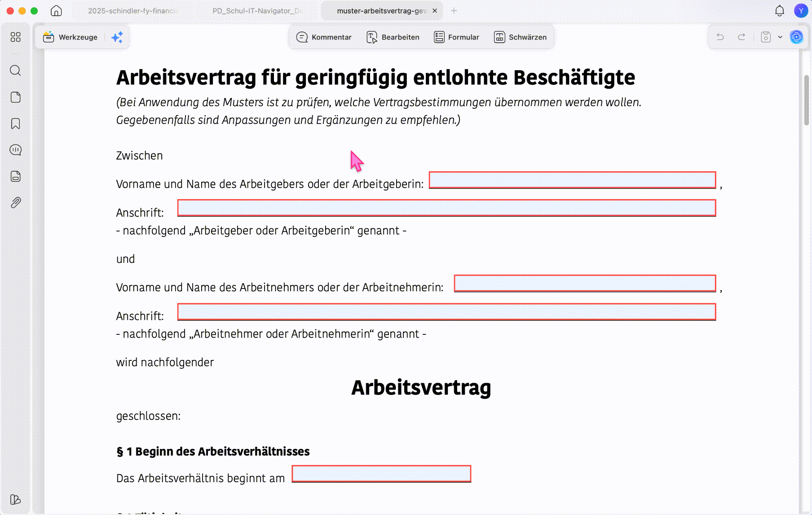Click the AI sparkle icon beside Werkzeuge

(x=117, y=37)
